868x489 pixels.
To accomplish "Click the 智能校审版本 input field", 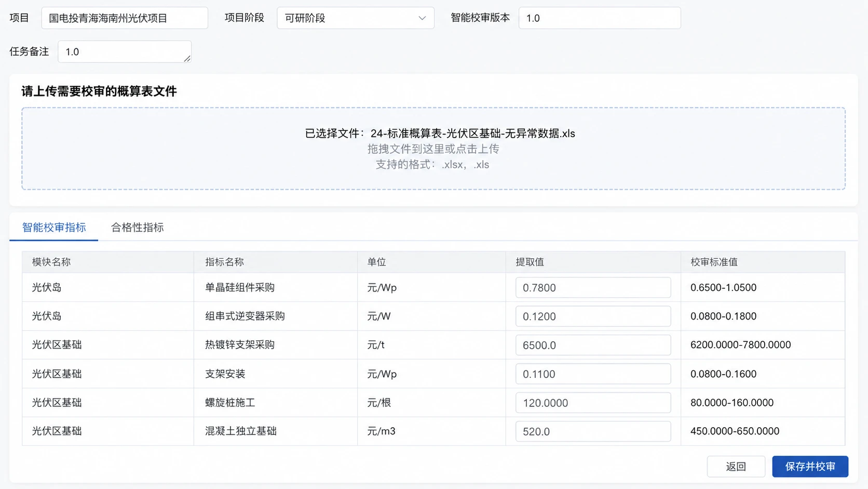I will pyautogui.click(x=600, y=18).
